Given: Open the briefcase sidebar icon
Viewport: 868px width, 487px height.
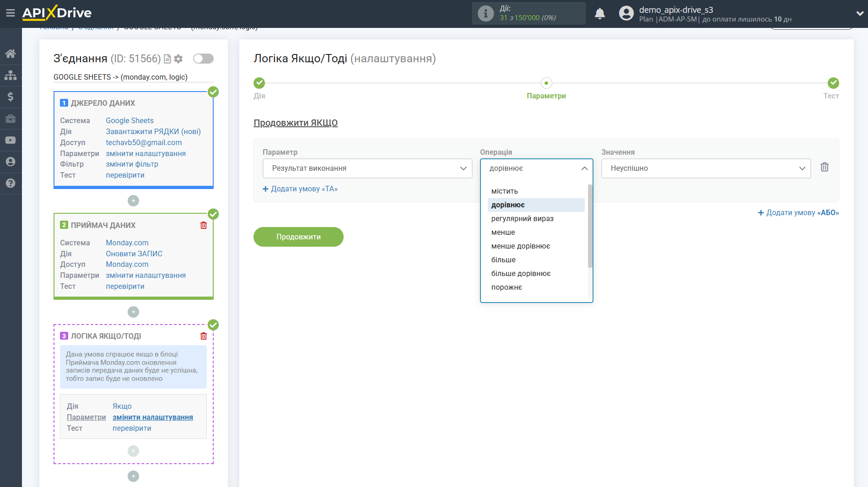Looking at the screenshot, I should (x=11, y=119).
